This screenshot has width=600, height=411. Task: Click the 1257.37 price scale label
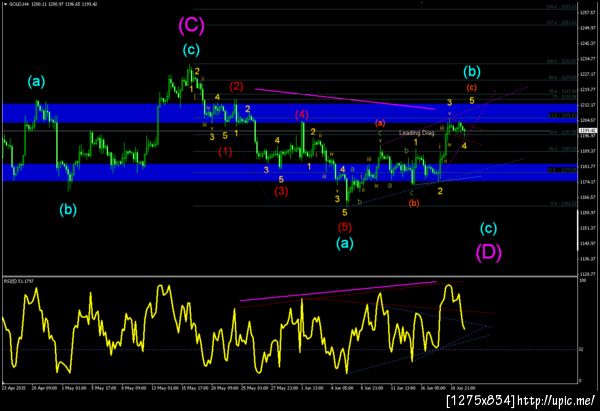tap(588, 13)
